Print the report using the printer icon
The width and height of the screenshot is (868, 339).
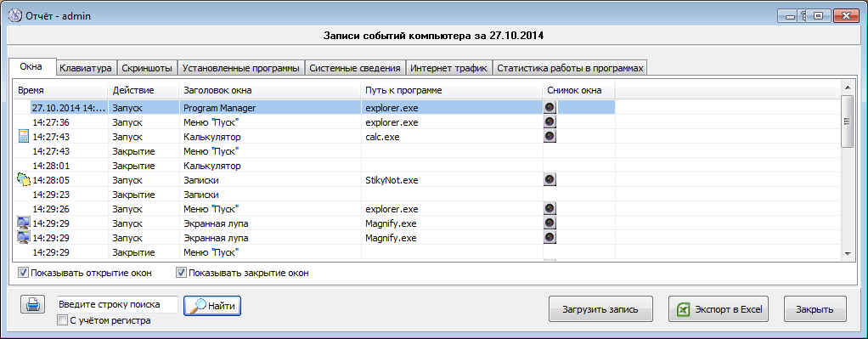pyautogui.click(x=33, y=305)
